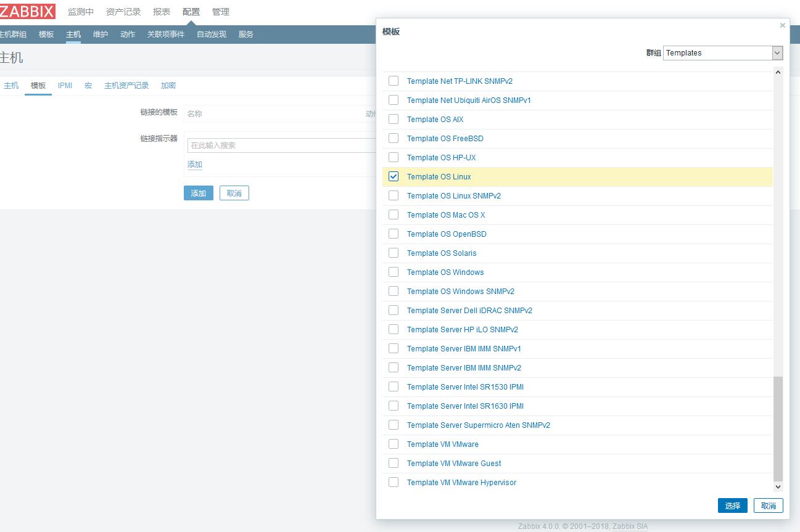Viewport: 800px width, 532px height.
Task: Switch to the 模板 host form tab
Action: coord(38,86)
